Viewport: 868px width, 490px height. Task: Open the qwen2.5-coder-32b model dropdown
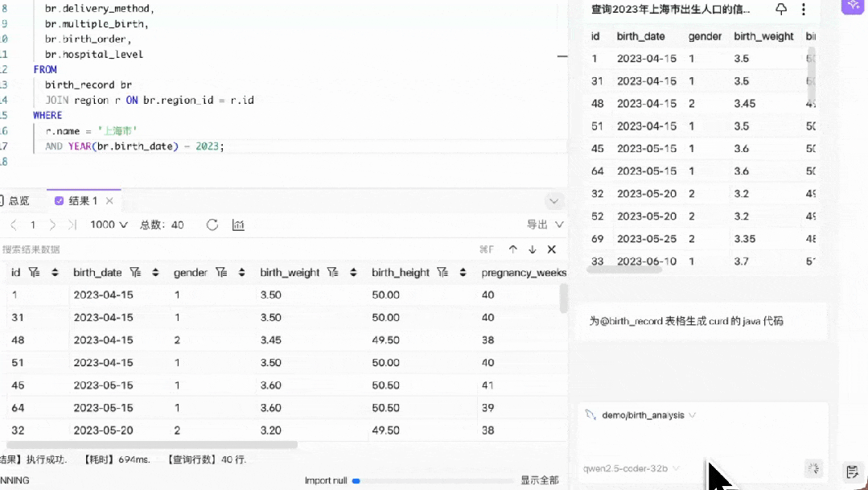pyautogui.click(x=631, y=468)
